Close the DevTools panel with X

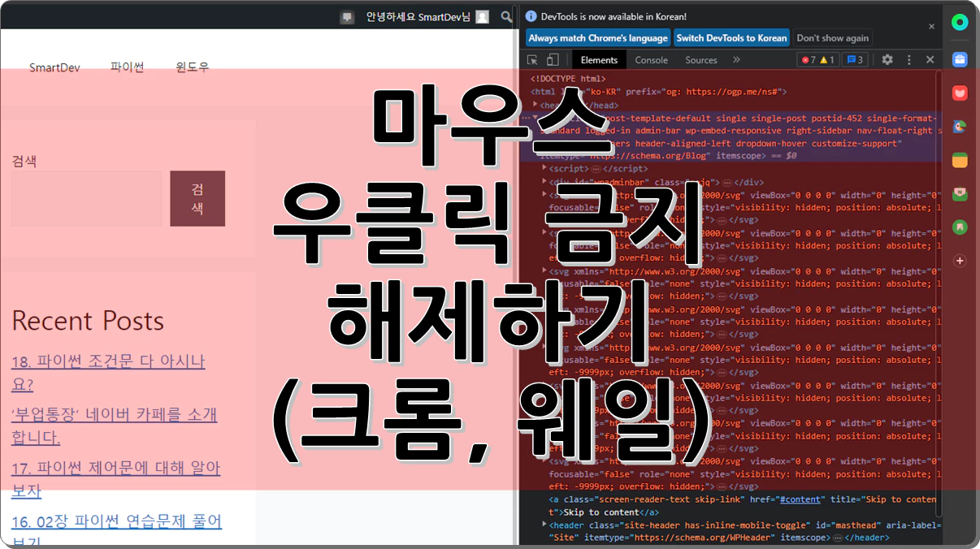[930, 60]
